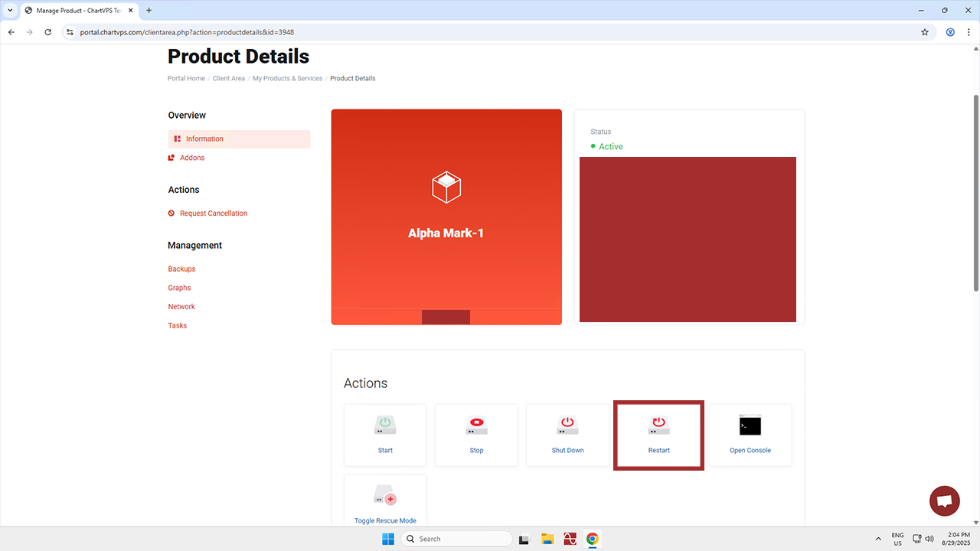Open the Chrome three-dot menu

969,32
